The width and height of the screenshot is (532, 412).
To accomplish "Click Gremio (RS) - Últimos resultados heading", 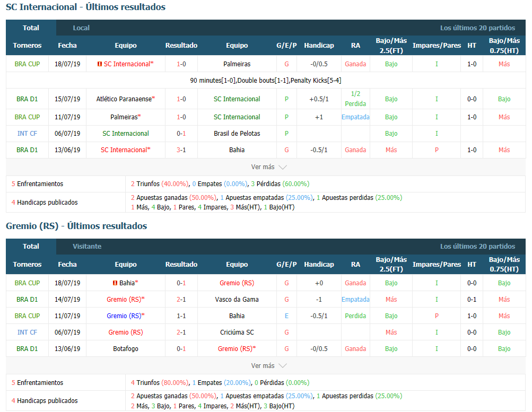I will 76,226.
